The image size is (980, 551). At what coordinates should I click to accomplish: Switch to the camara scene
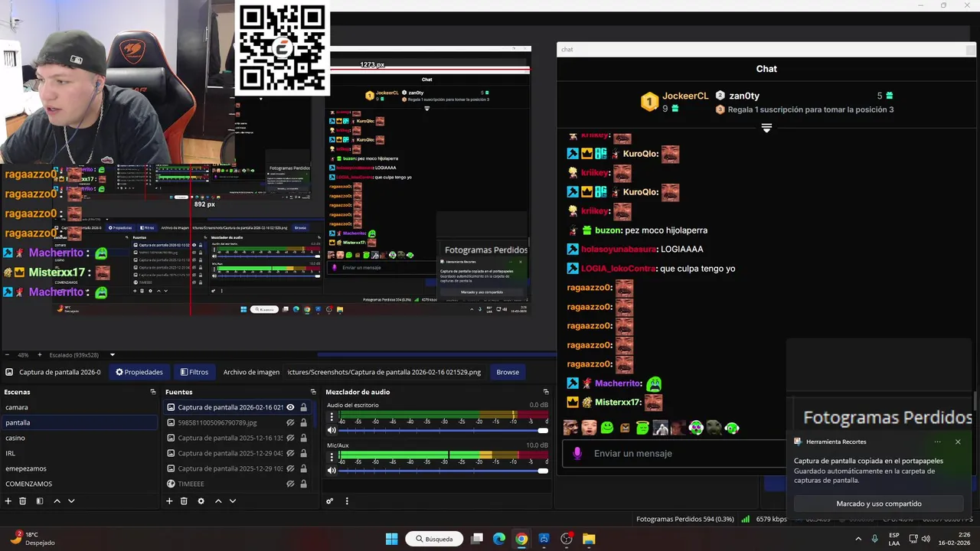point(78,407)
